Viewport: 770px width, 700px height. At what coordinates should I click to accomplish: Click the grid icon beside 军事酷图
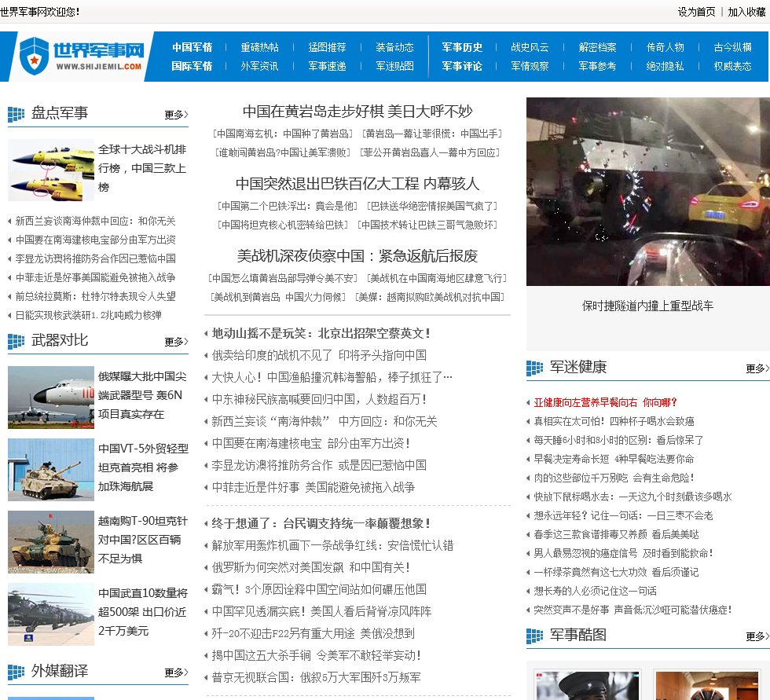536,636
